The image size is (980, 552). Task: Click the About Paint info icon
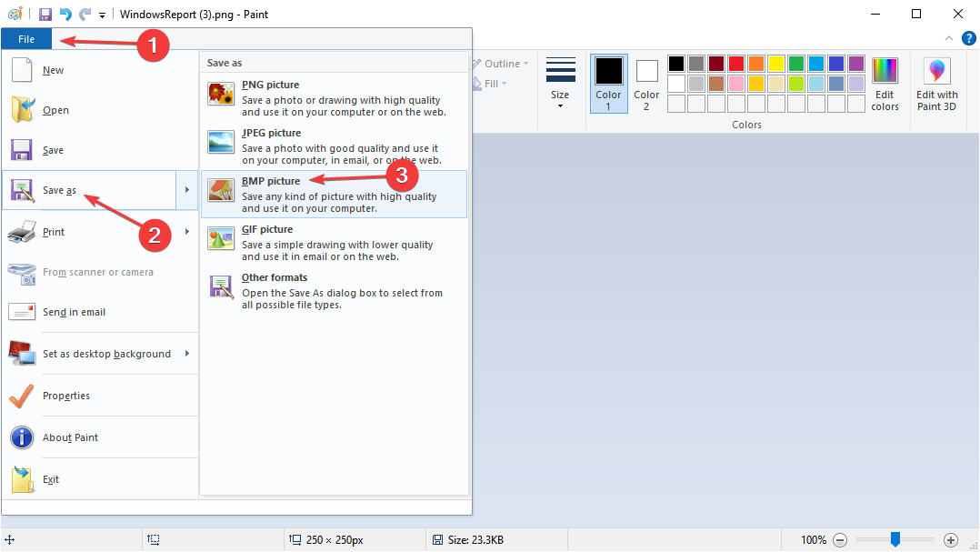click(x=22, y=437)
